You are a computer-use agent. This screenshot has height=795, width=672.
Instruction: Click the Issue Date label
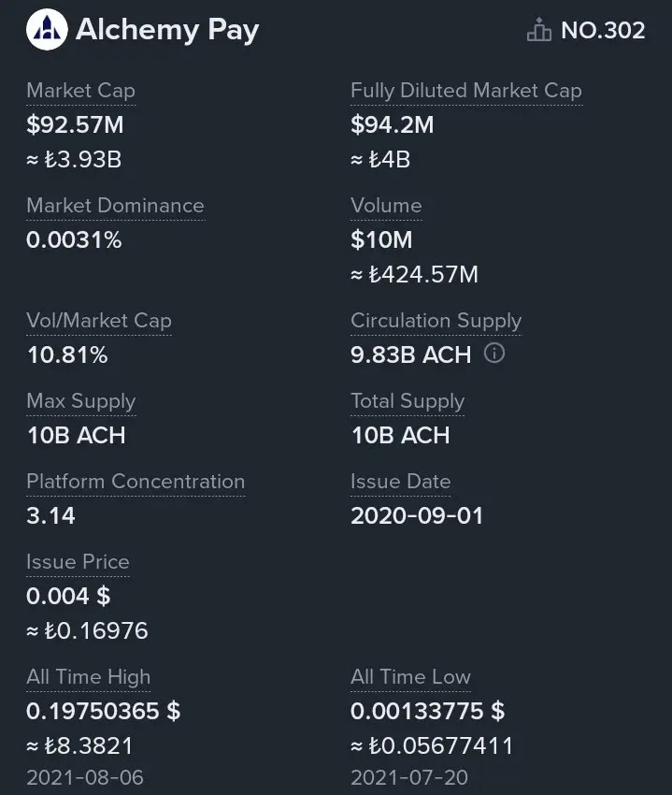401,482
